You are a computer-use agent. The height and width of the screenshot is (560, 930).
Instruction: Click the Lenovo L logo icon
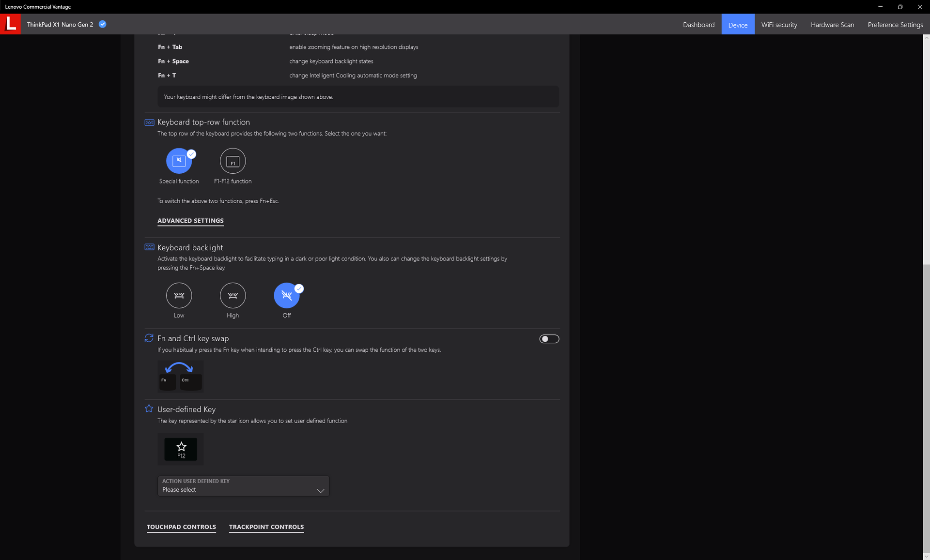[x=10, y=24]
